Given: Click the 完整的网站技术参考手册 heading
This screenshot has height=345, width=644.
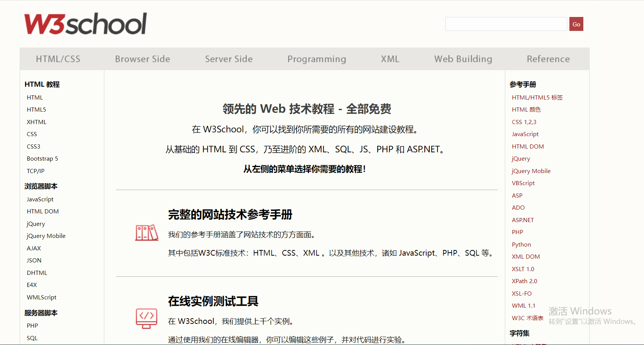Looking at the screenshot, I should point(230,215).
